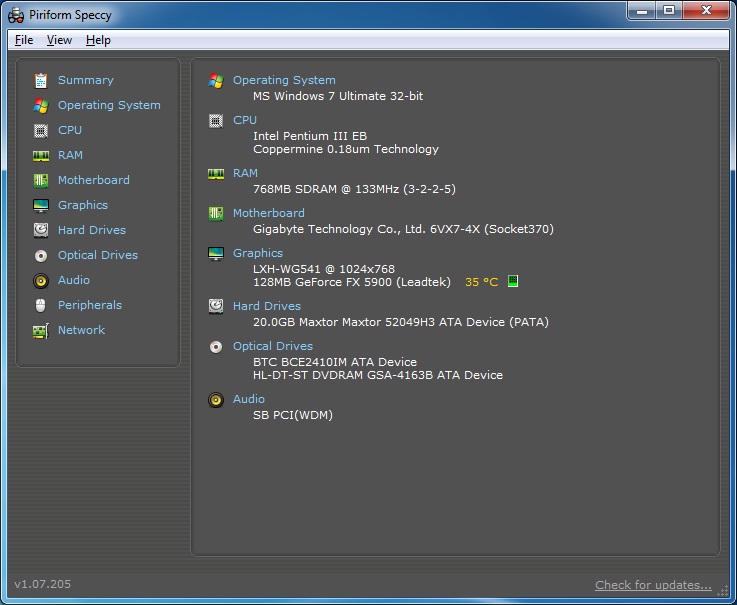Click the Windows flag icon in summary panel
The height and width of the screenshot is (605, 737).
click(216, 81)
